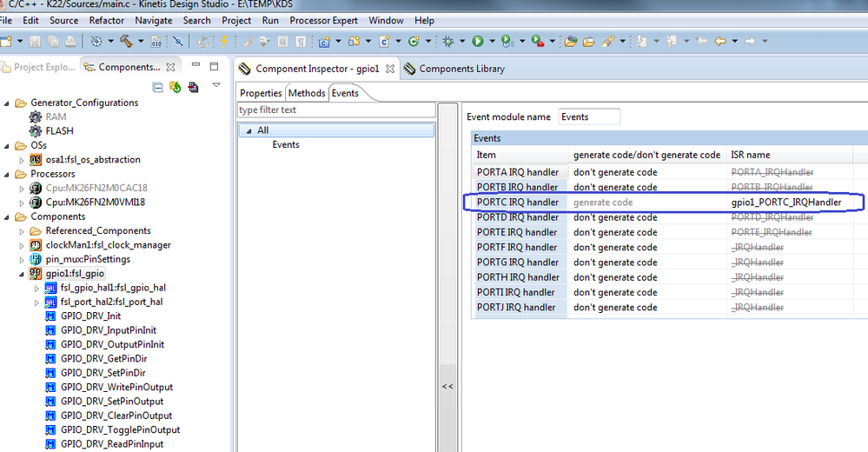Click the Build hammer icon

[126, 41]
